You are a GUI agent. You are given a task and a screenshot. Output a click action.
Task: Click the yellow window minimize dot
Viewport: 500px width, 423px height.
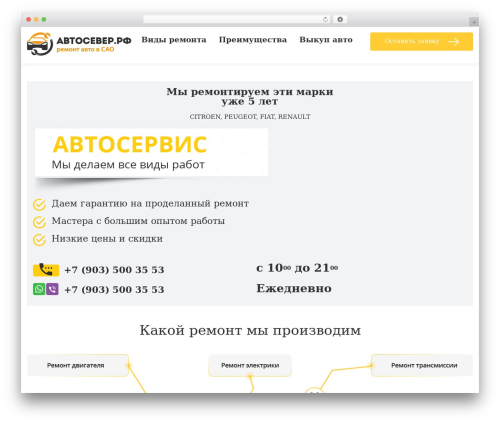(x=36, y=19)
